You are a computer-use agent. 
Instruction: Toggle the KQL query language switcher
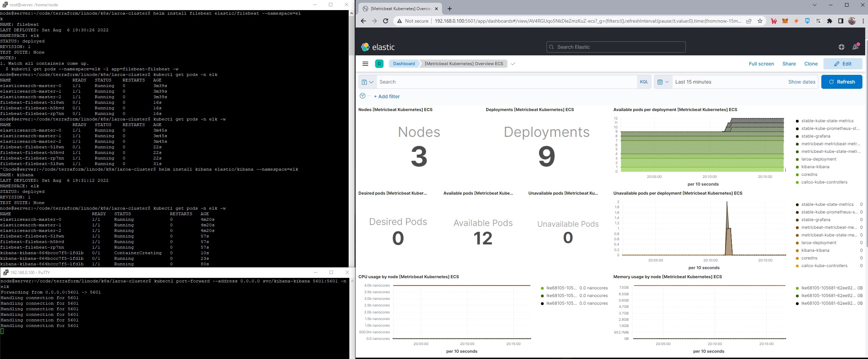click(x=644, y=82)
